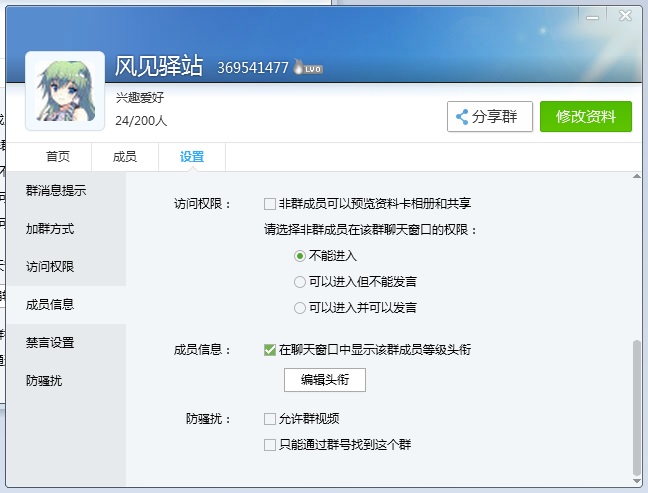Uncheck 在聊天窗口中显示该群成员等级头衔
The height and width of the screenshot is (493, 648).
pos(270,350)
